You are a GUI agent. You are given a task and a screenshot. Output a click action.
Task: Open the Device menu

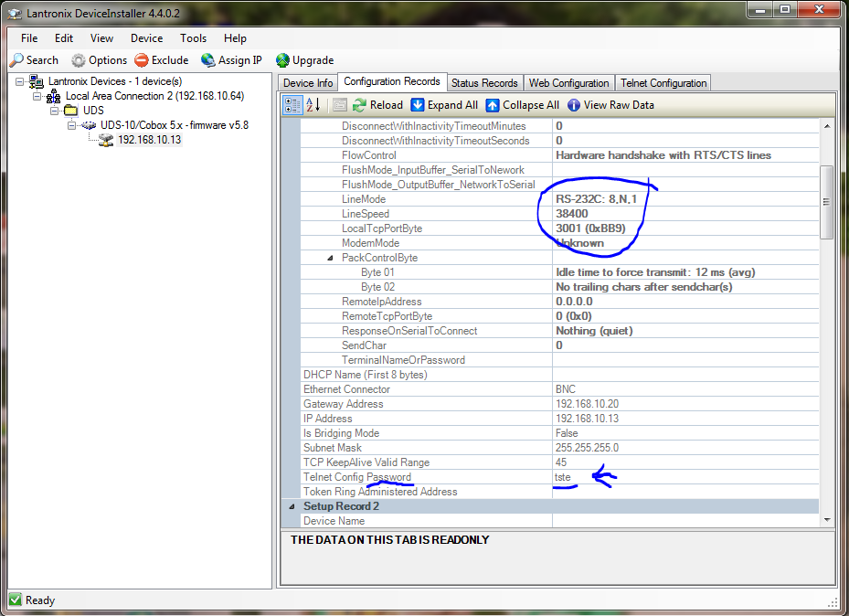(x=146, y=38)
